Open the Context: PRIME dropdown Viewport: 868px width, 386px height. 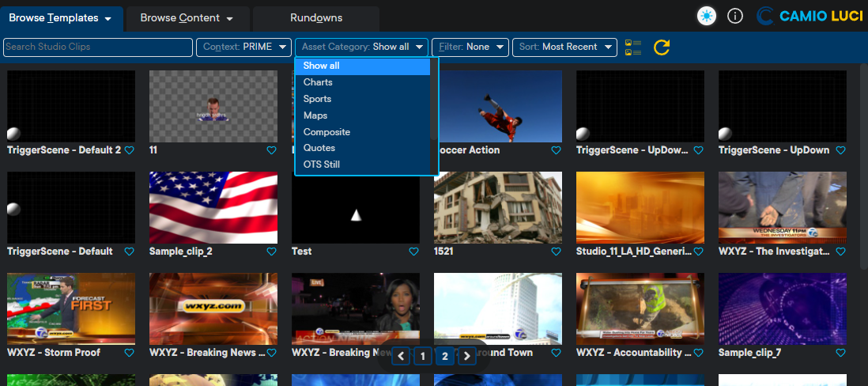click(x=243, y=47)
